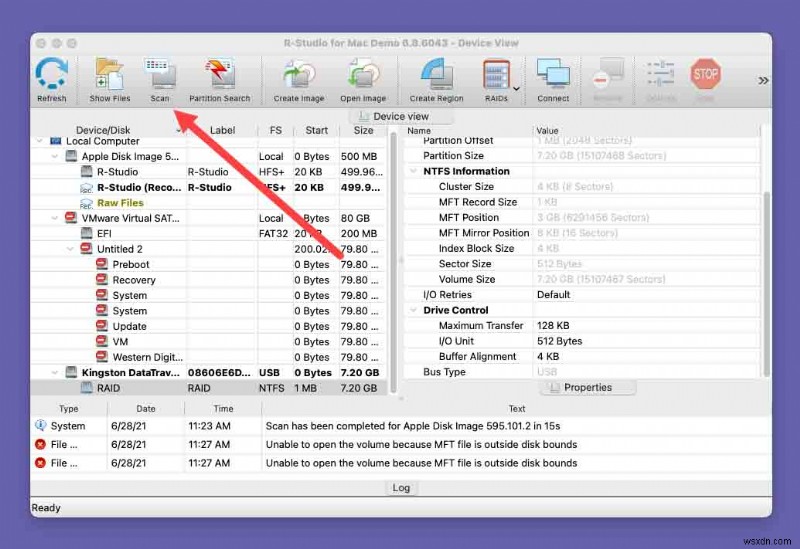Screen dimensions: 800x549
Task: Click the Apple Disk Image icon
Action: click(71, 157)
